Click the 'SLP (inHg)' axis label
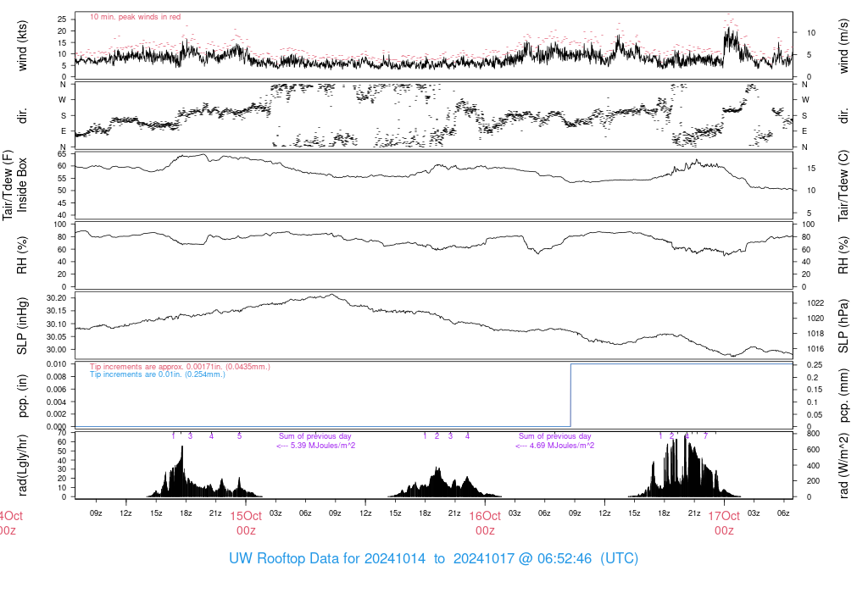This screenshot has height=593, width=868. point(21,326)
